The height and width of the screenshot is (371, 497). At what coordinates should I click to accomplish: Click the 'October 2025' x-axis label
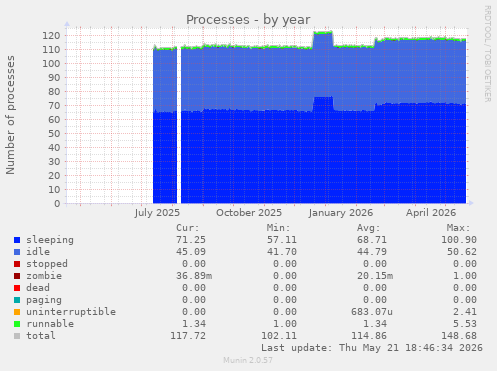tap(249, 213)
